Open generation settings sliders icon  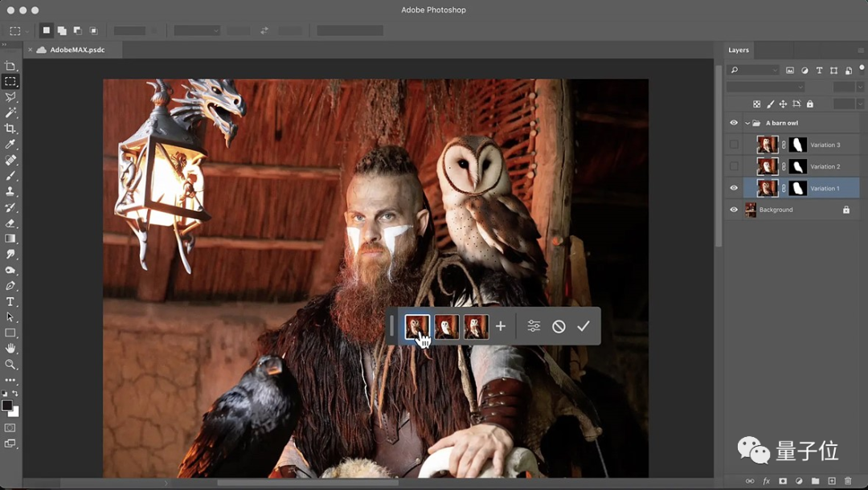point(534,326)
